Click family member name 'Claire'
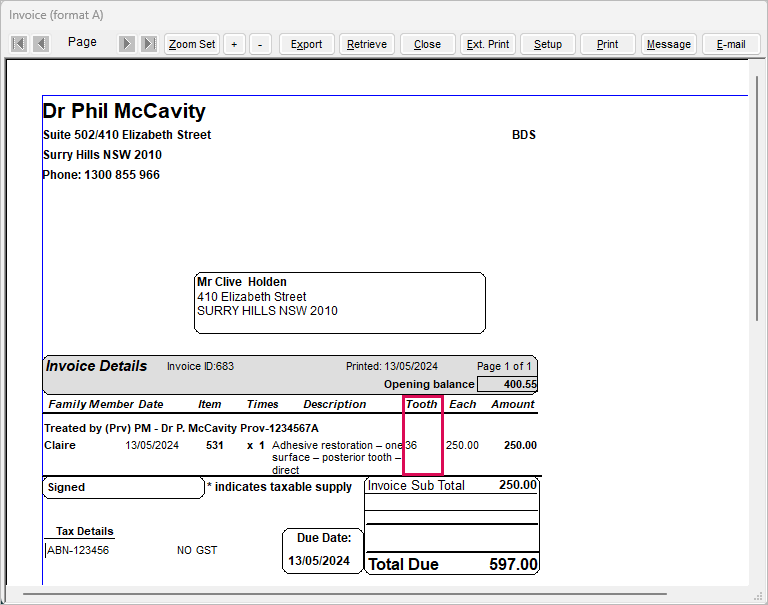 click(x=60, y=445)
